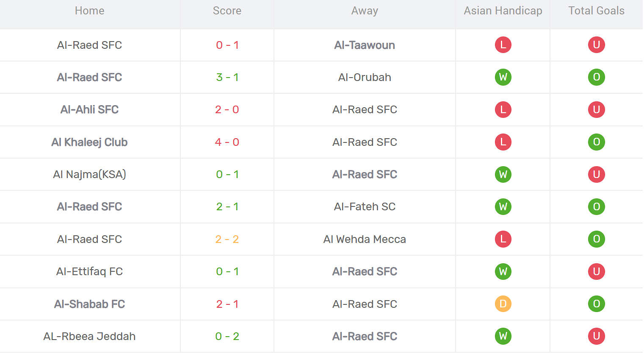Click the Total Goals column header
The height and width of the screenshot is (354, 644).
pos(596,11)
